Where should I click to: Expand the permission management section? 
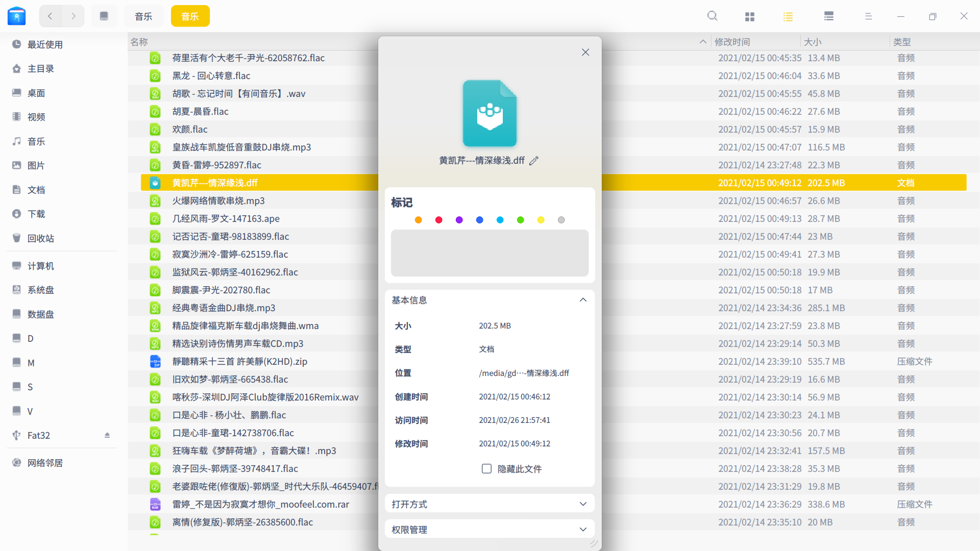[x=583, y=530]
